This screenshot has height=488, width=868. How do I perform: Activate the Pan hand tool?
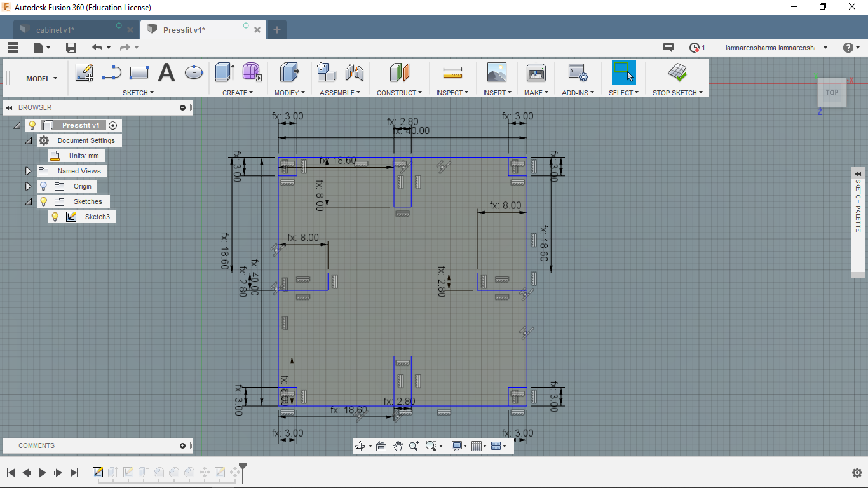tap(398, 446)
